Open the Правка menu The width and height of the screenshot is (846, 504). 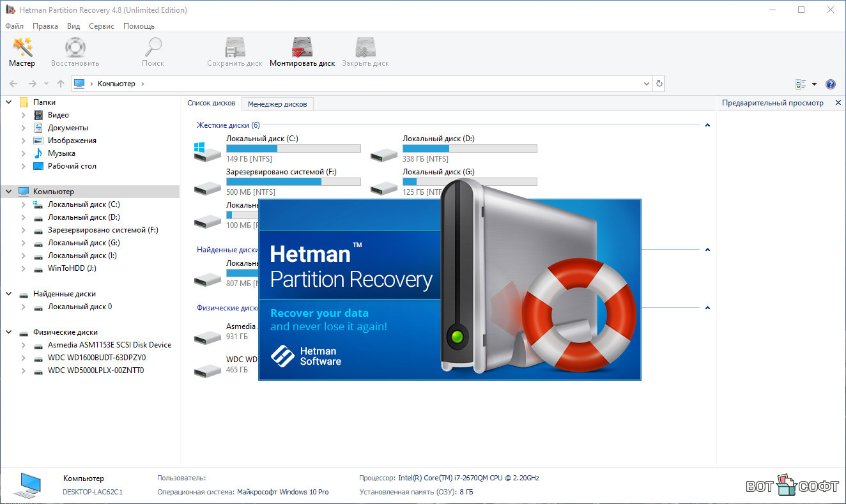[x=45, y=26]
